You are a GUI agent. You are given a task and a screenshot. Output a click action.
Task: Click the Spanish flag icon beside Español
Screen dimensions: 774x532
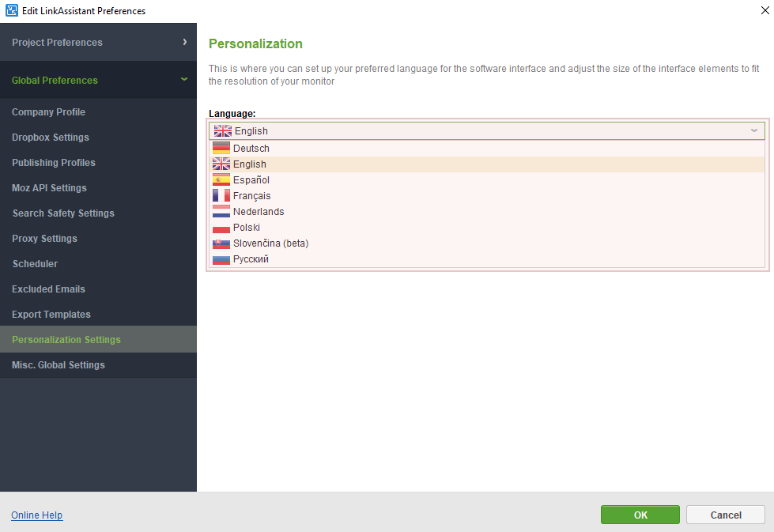pos(221,179)
